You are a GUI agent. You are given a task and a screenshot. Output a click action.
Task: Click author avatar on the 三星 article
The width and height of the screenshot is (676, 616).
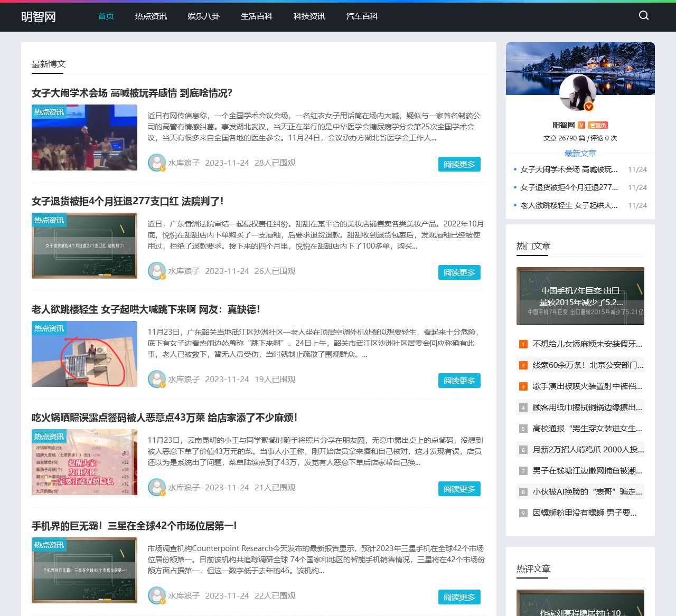(x=157, y=595)
